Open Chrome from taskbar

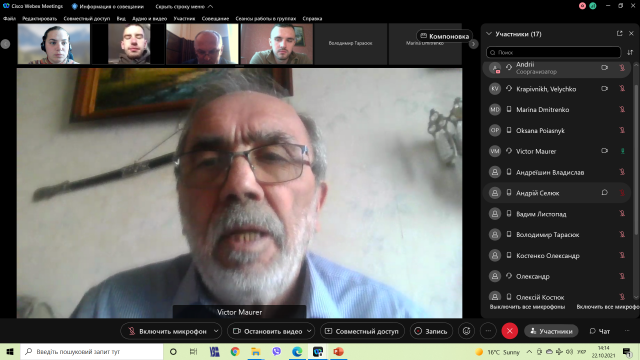point(235,351)
